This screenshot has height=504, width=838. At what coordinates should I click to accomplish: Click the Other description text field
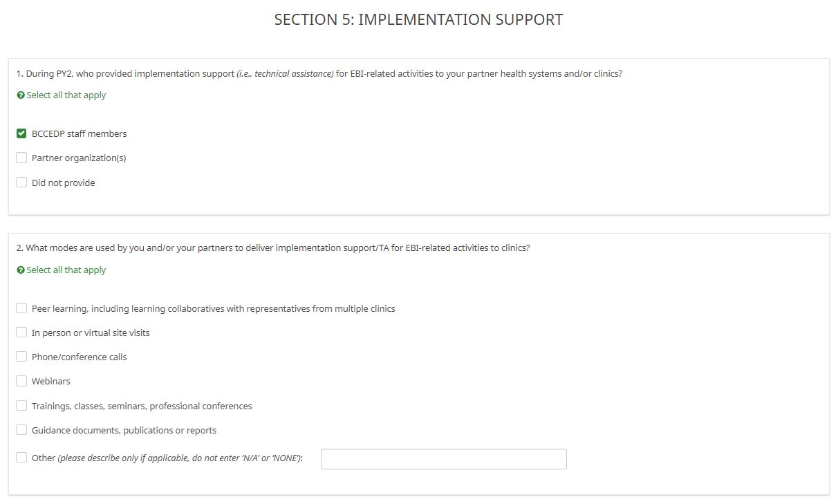click(443, 459)
